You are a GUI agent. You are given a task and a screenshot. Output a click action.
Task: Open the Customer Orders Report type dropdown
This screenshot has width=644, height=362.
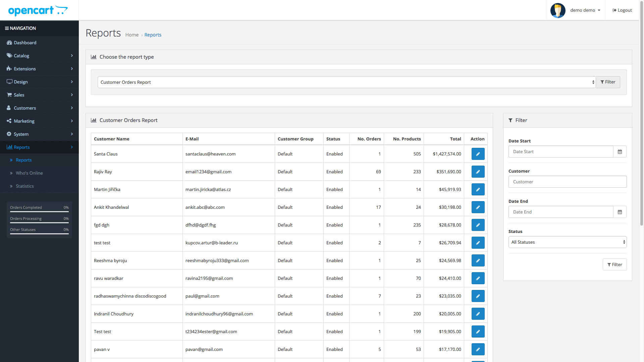[x=346, y=82]
